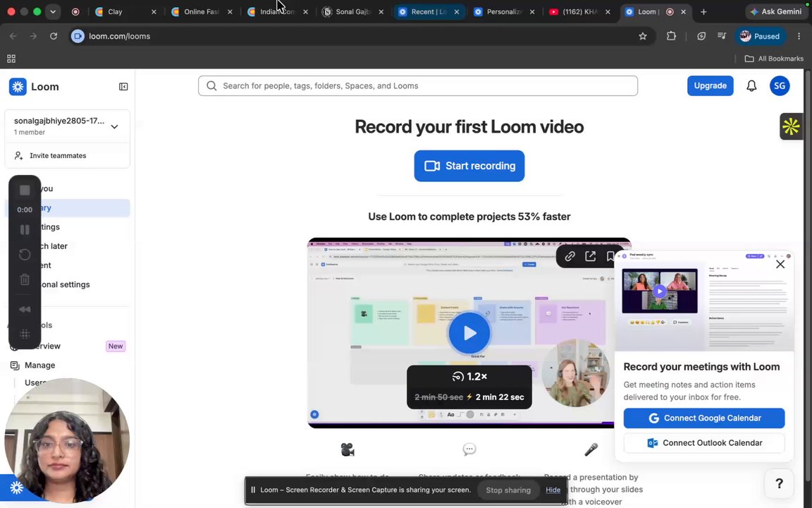Play the meeting preview thumbnail in the popup
Viewport: 812px width, 508px height.
pyautogui.click(x=659, y=291)
